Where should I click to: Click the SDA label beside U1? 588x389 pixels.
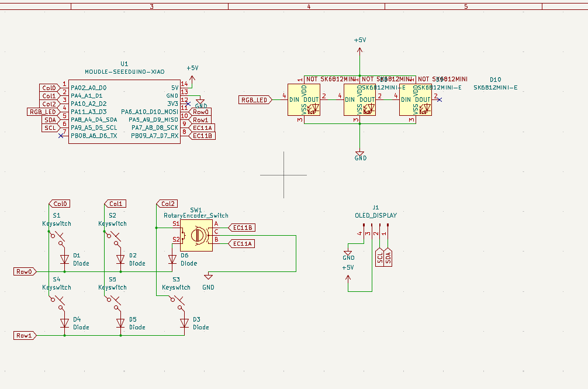[x=51, y=120]
